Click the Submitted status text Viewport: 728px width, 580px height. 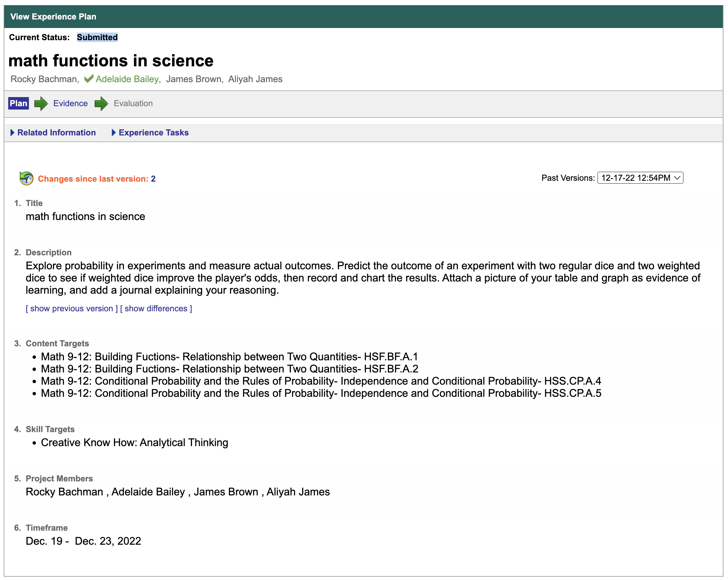[x=97, y=37]
